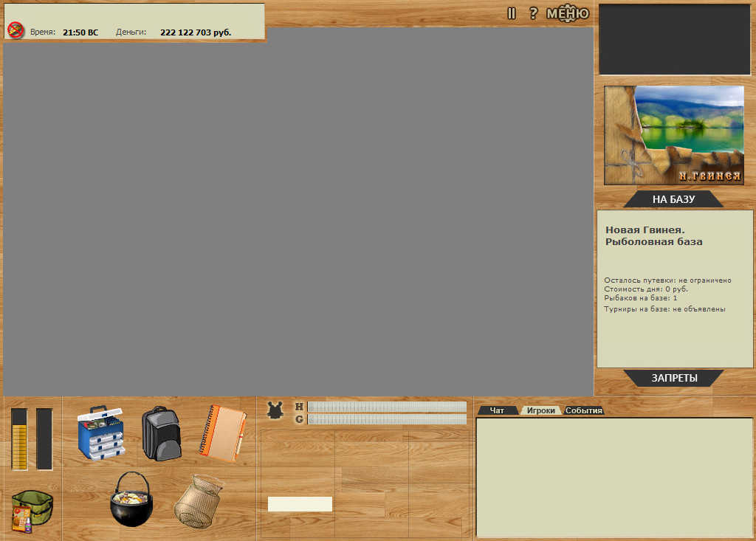Switch to the События tab
Image resolution: width=756 pixels, height=541 pixels.
coord(584,410)
